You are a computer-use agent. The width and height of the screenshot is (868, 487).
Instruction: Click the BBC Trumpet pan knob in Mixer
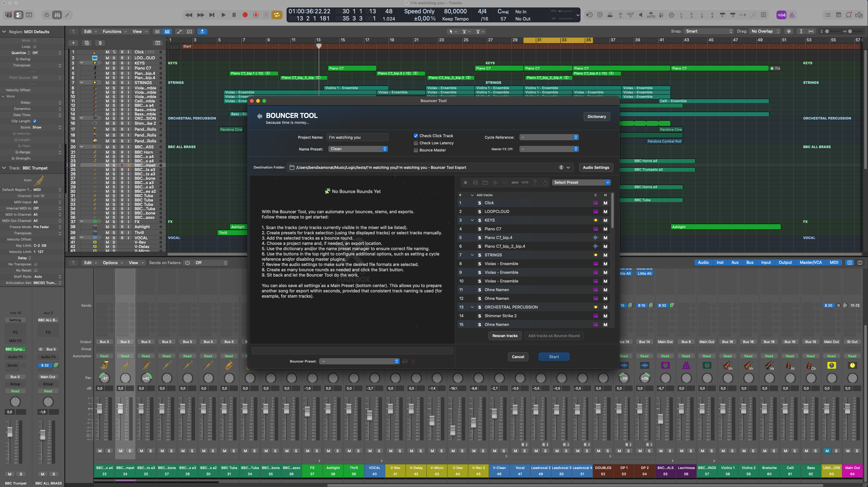coord(125,378)
